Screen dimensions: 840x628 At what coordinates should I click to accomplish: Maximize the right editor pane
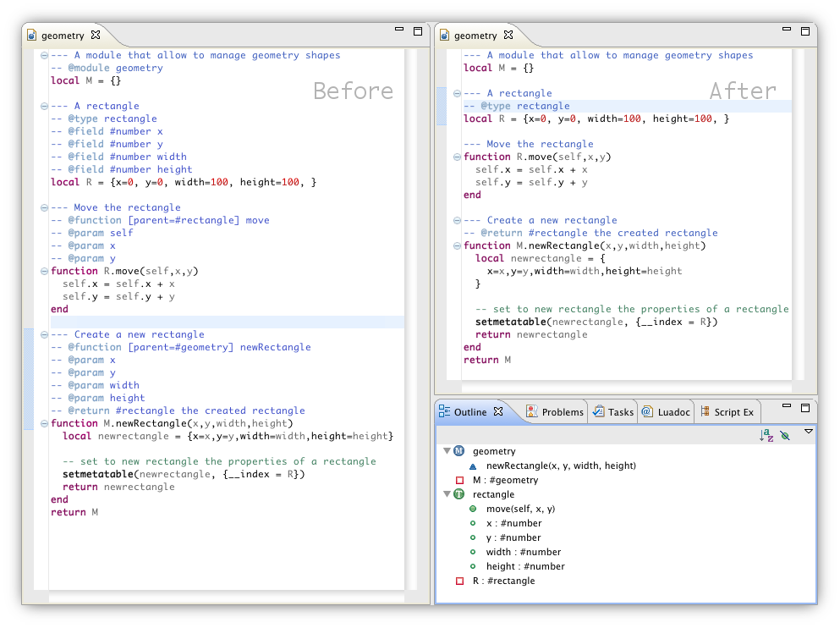click(805, 31)
